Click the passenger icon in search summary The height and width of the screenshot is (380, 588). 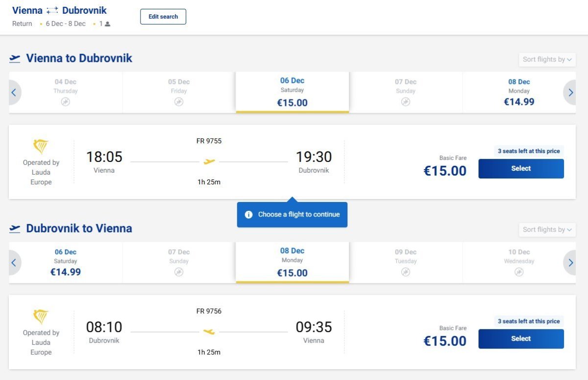(107, 24)
